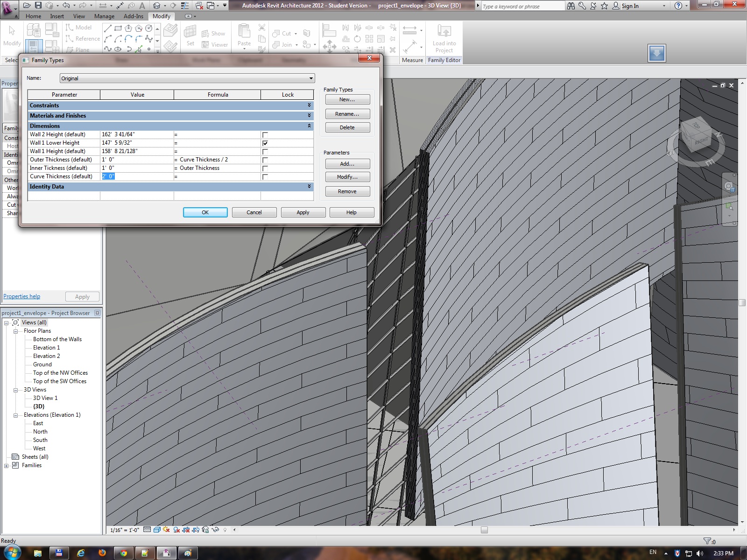Image resolution: width=747 pixels, height=560 pixels.
Task: Open the steering wheel navigation tool
Action: [729, 187]
